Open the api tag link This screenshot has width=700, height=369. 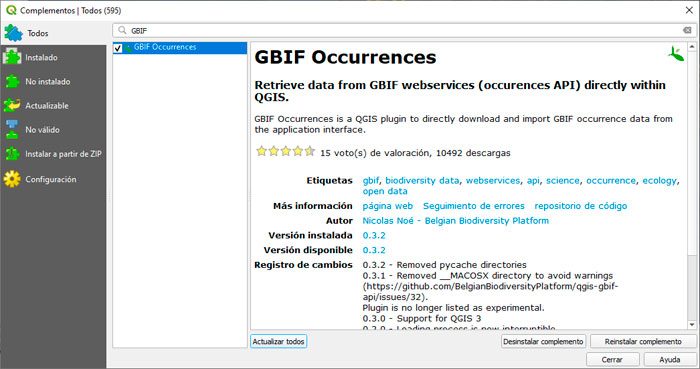pyautogui.click(x=533, y=181)
